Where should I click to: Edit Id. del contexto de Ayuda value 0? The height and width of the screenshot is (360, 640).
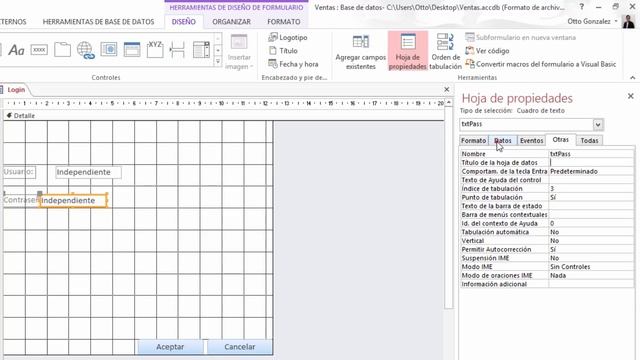pos(591,223)
